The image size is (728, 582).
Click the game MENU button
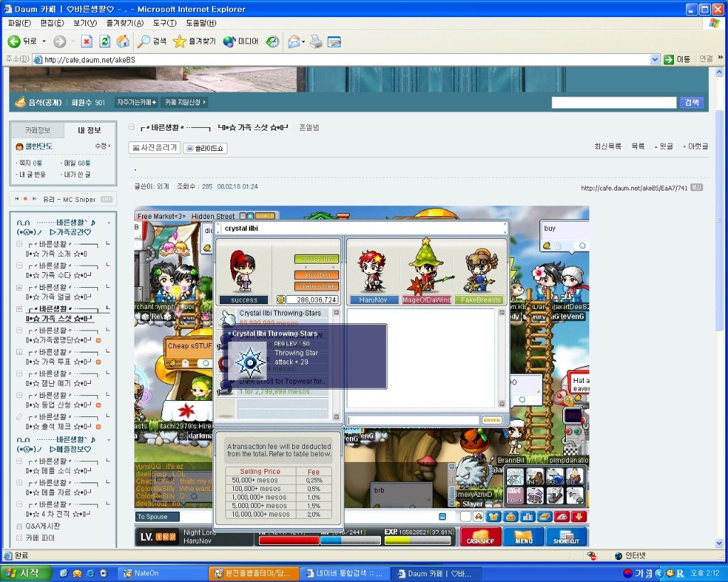(524, 536)
